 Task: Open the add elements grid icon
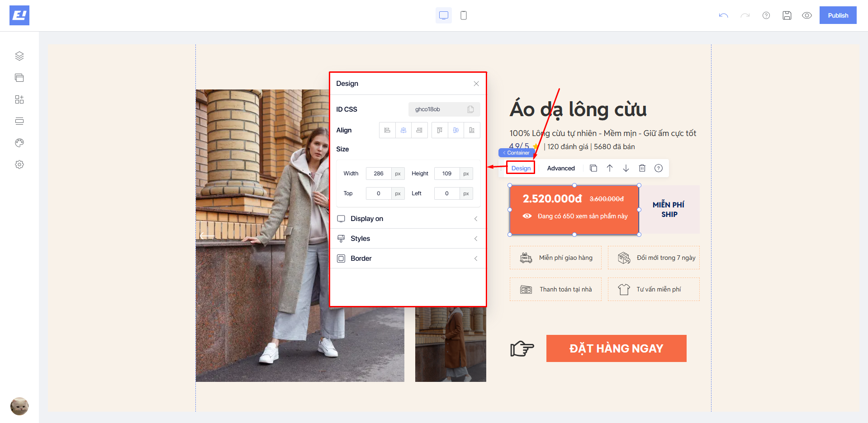[x=19, y=99]
